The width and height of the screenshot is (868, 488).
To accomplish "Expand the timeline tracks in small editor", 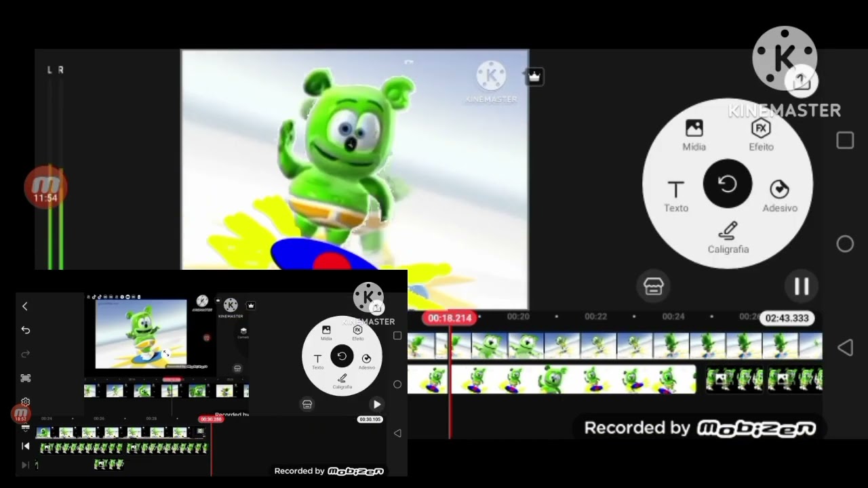I will point(25,427).
